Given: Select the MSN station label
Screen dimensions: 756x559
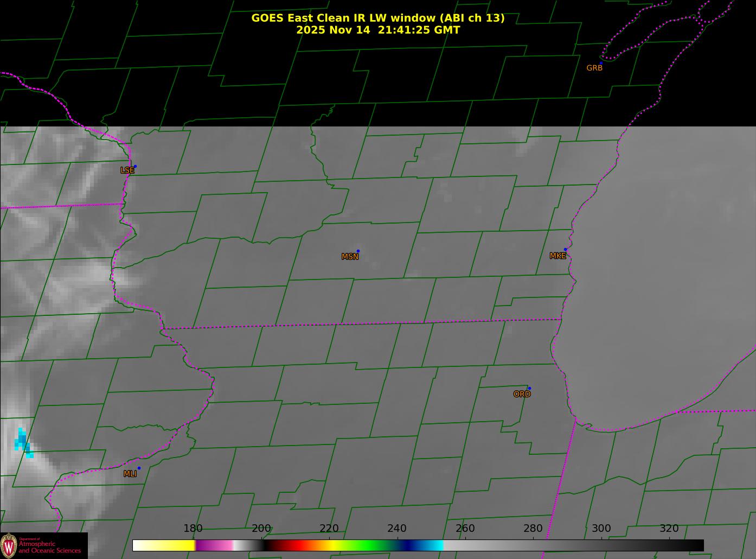Looking at the screenshot, I should [350, 257].
